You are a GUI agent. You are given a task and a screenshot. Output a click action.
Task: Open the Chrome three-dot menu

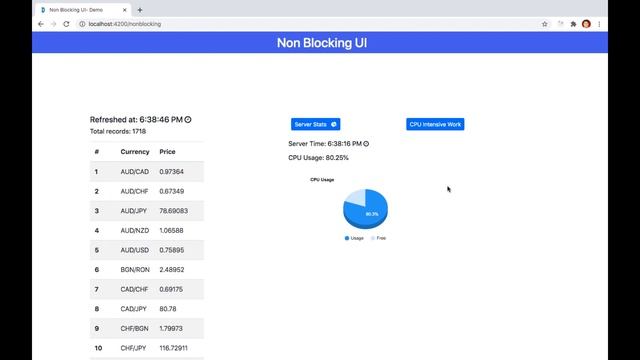[599, 24]
